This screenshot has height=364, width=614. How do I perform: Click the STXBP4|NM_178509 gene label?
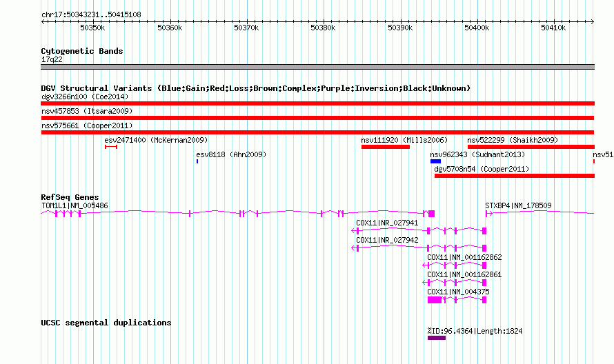pyautogui.click(x=518, y=205)
